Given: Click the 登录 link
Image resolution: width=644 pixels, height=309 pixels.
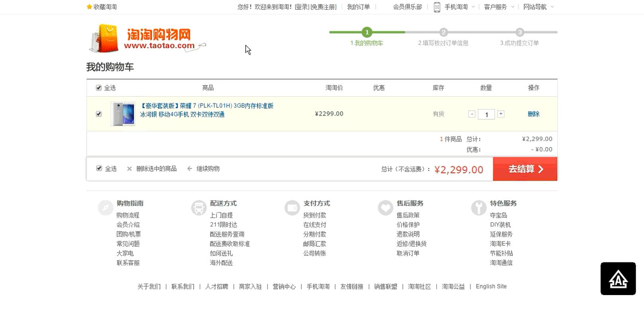Looking at the screenshot, I should (302, 7).
